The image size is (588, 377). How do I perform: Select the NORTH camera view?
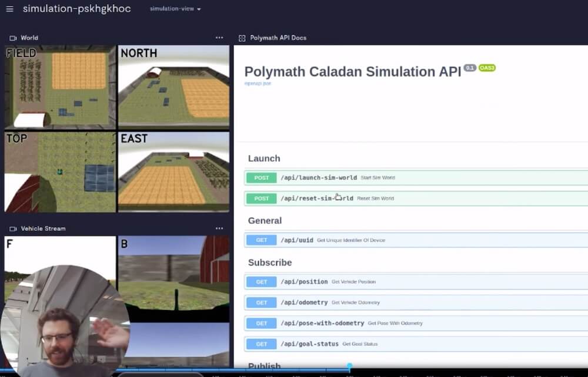[x=173, y=87]
